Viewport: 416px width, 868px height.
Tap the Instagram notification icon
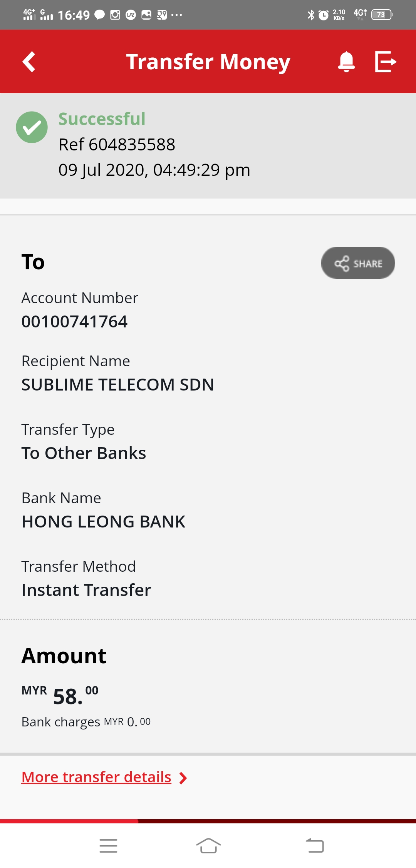[115, 15]
